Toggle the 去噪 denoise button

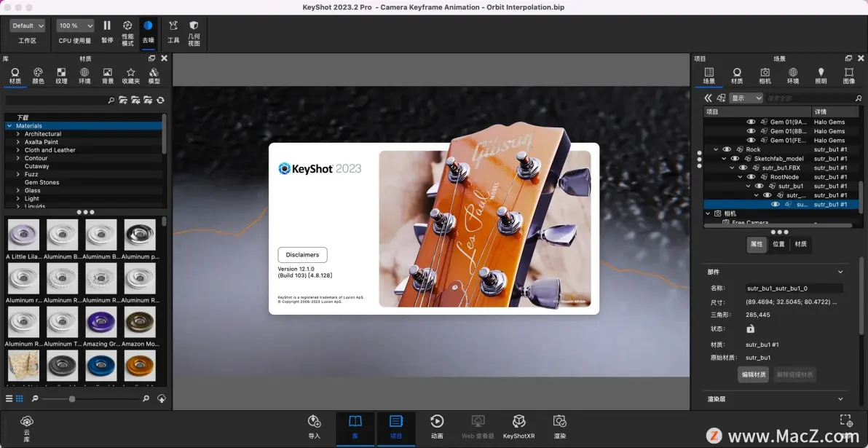point(148,32)
